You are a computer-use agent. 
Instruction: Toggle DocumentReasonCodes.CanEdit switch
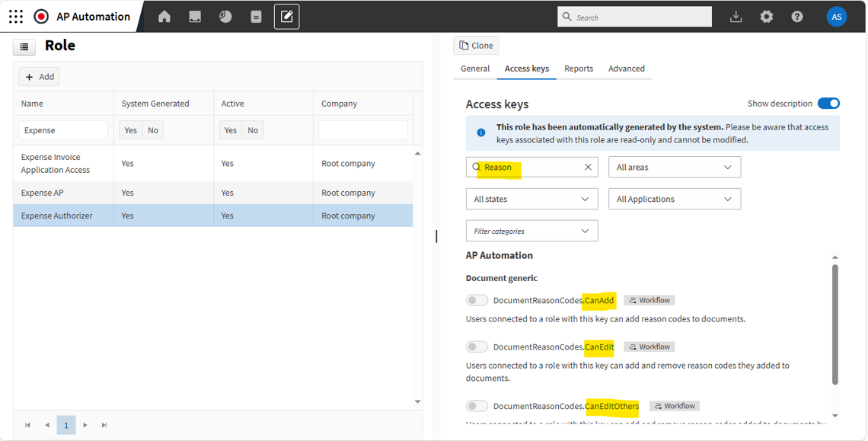pyautogui.click(x=477, y=347)
